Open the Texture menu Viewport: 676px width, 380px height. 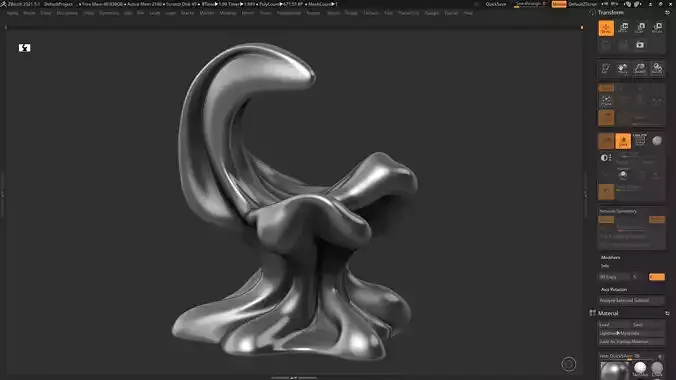(x=371, y=13)
